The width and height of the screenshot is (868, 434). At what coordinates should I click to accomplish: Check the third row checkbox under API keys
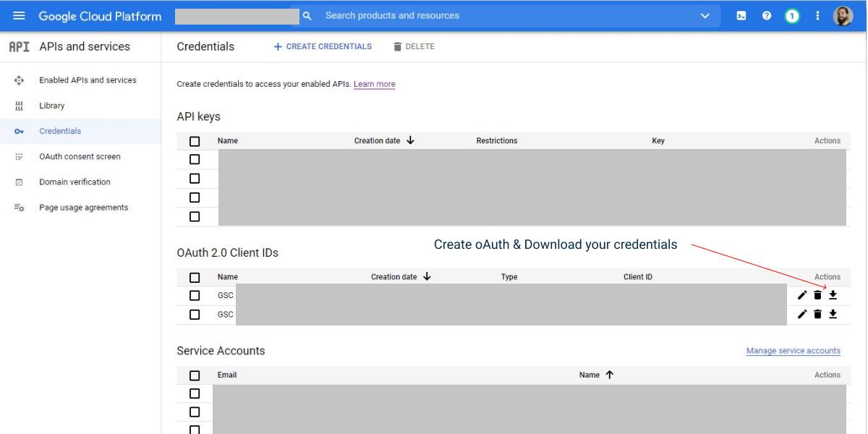tap(195, 197)
